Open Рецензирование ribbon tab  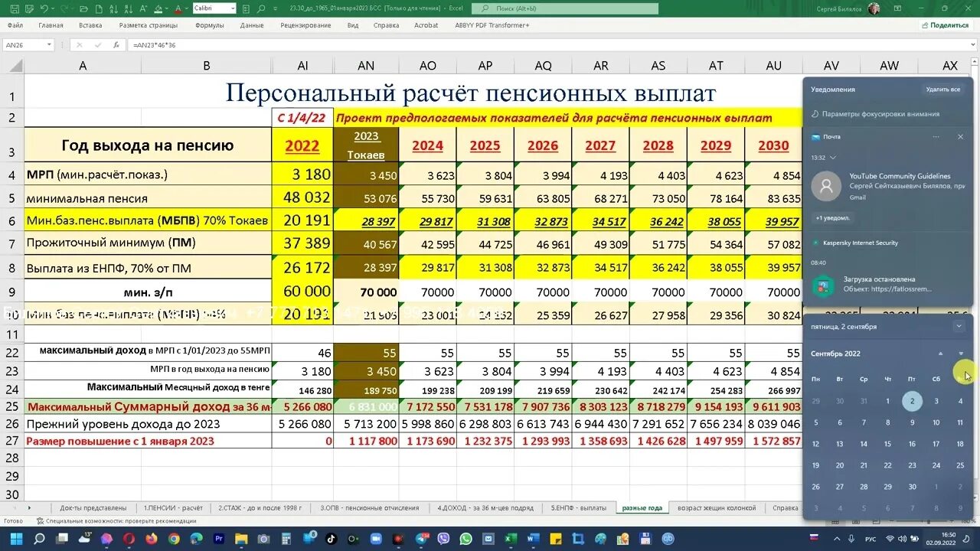[x=306, y=25]
